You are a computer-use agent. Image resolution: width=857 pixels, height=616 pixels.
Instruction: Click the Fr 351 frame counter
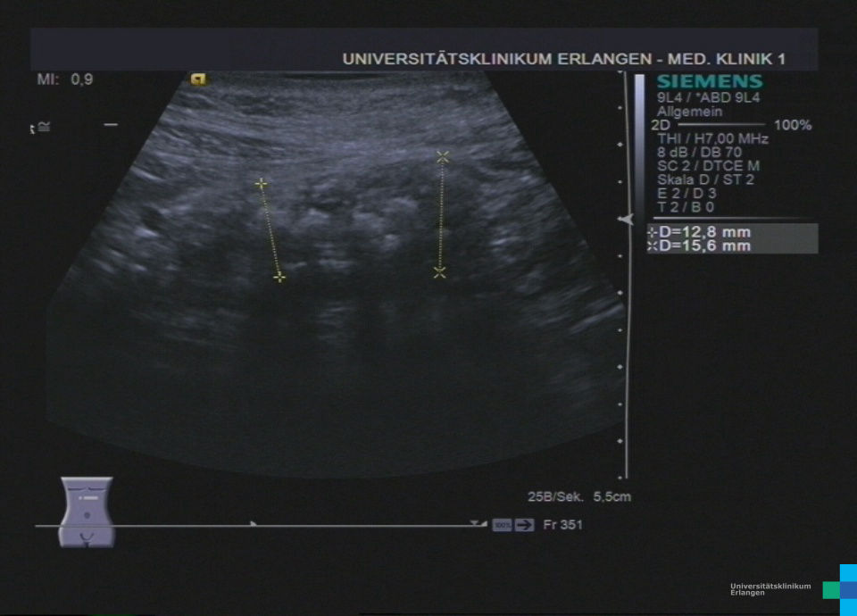(x=562, y=525)
